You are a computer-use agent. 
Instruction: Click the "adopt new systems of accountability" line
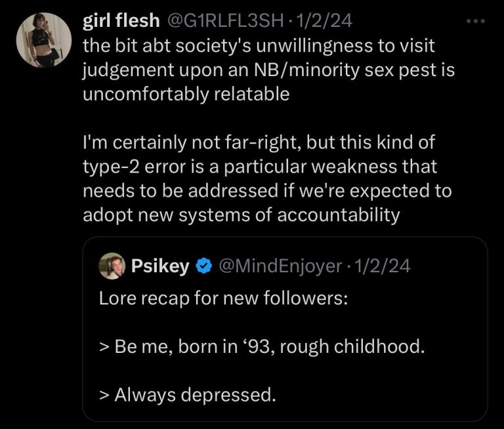(x=241, y=215)
